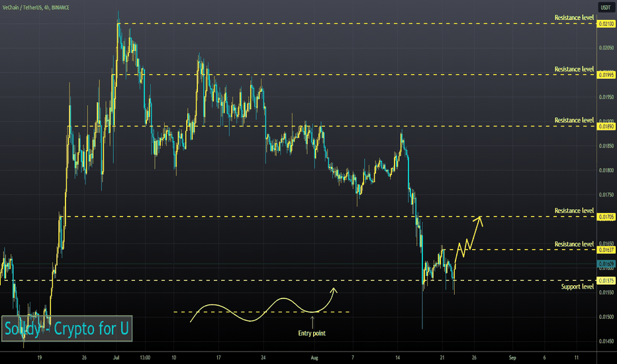
Task: Click the 19 date on time axis
Action: click(x=39, y=357)
